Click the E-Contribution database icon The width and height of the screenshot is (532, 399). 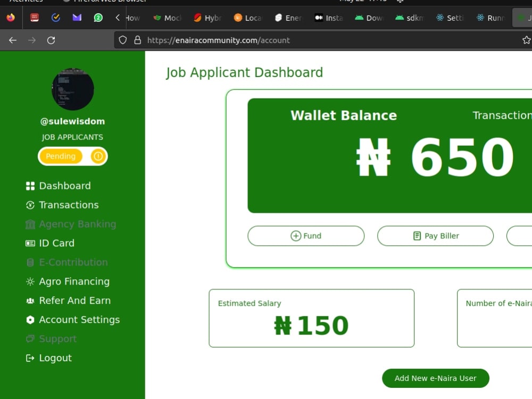(x=30, y=262)
